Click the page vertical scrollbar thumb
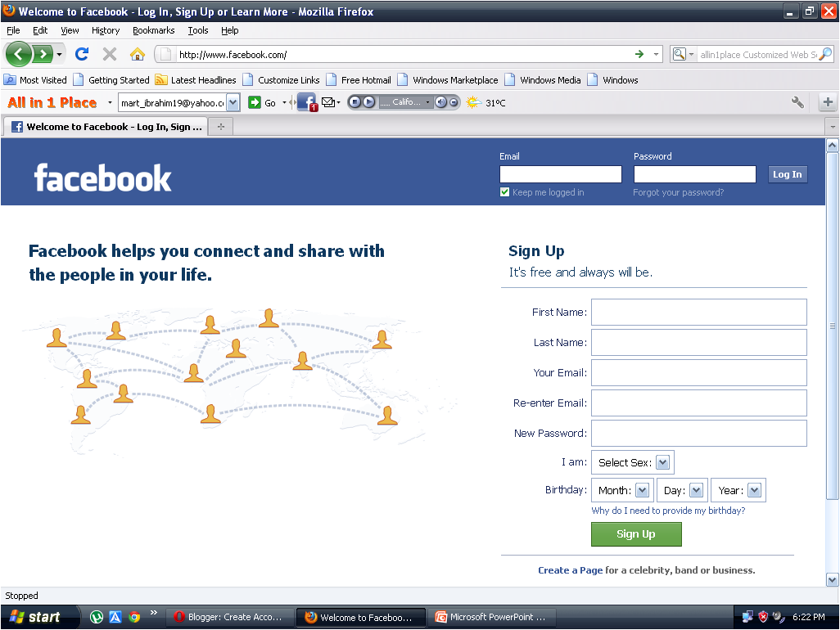The height and width of the screenshot is (630, 840). pyautogui.click(x=832, y=326)
